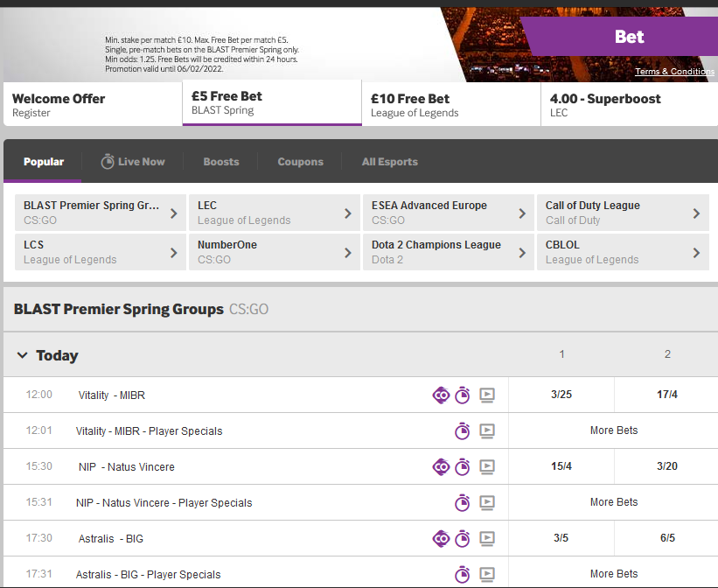
Task: Select the Welcome Offer Register promo tab
Action: 93,104
